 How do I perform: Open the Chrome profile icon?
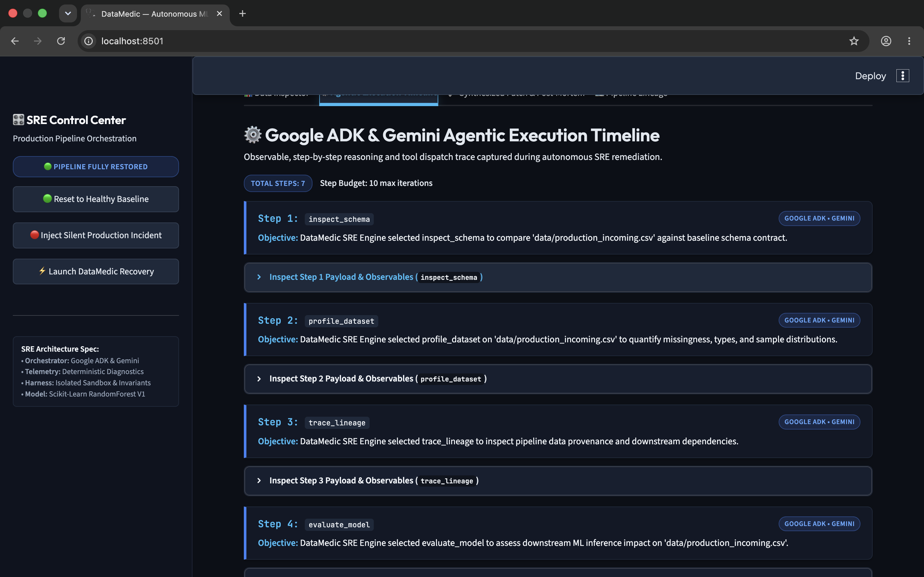tap(886, 41)
